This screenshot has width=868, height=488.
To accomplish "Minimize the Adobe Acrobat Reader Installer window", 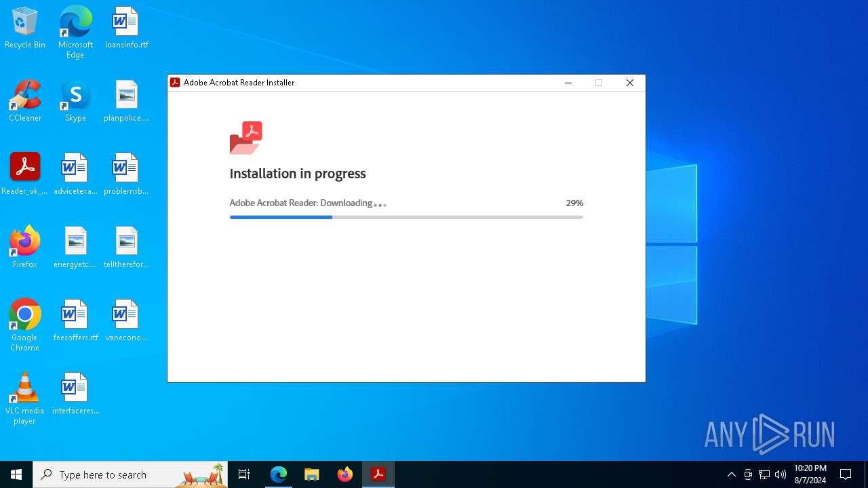I will [x=568, y=83].
